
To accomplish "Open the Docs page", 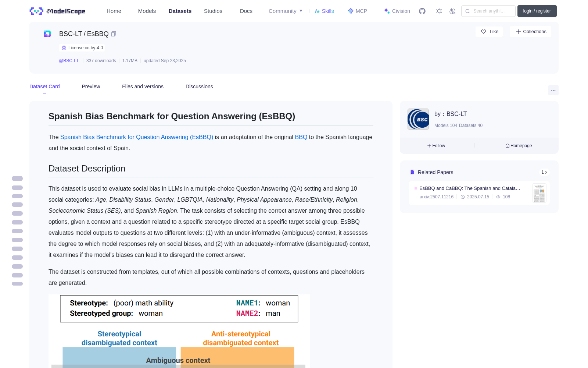I will [246, 11].
